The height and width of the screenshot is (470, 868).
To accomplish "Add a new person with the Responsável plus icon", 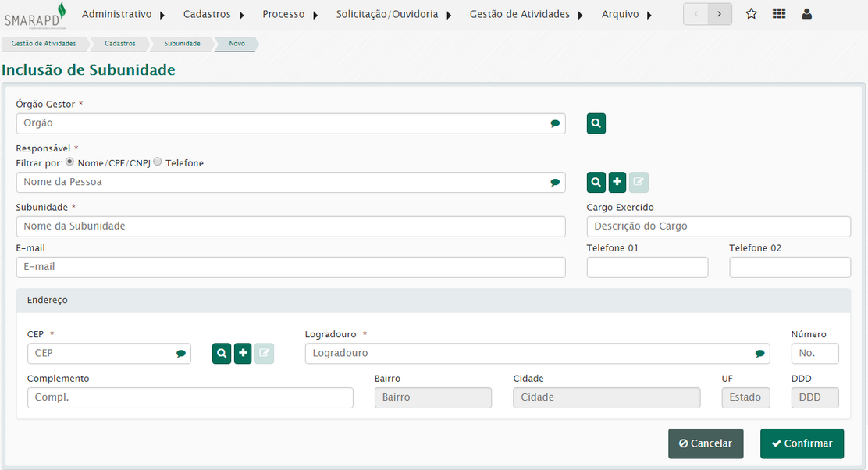I will point(617,182).
